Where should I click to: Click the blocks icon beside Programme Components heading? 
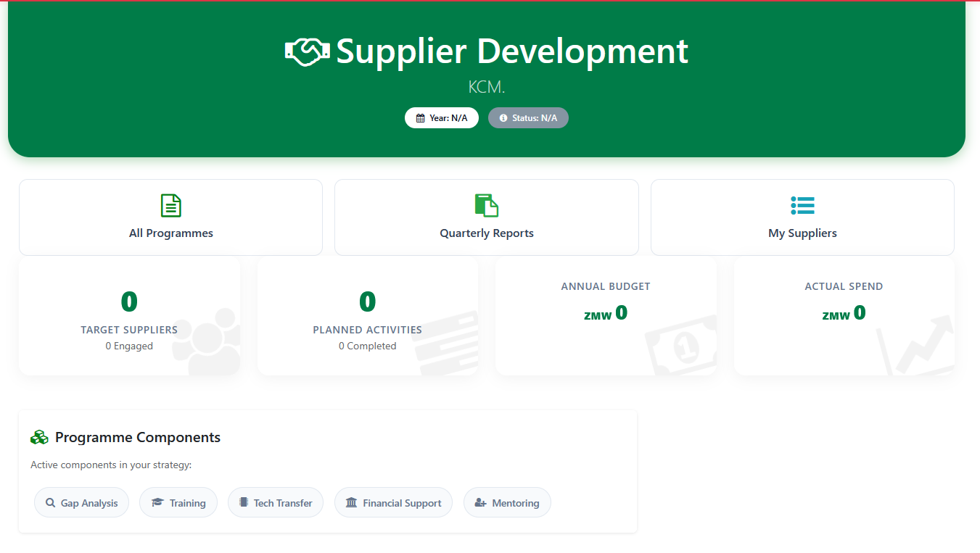click(x=39, y=437)
